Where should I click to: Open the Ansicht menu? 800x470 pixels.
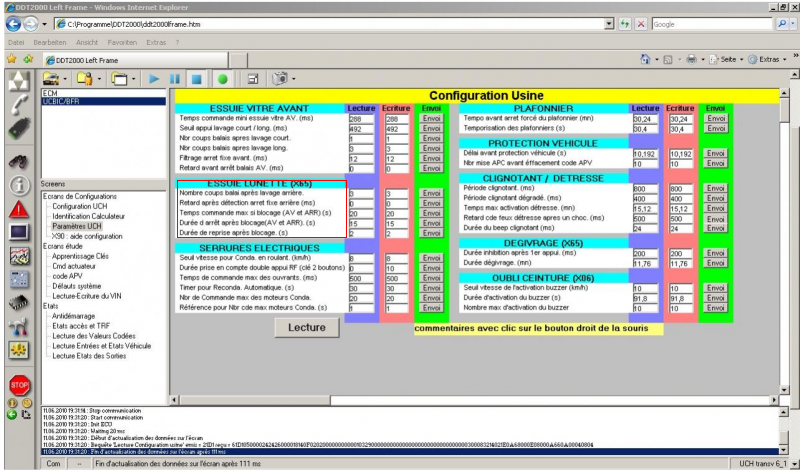tap(87, 42)
